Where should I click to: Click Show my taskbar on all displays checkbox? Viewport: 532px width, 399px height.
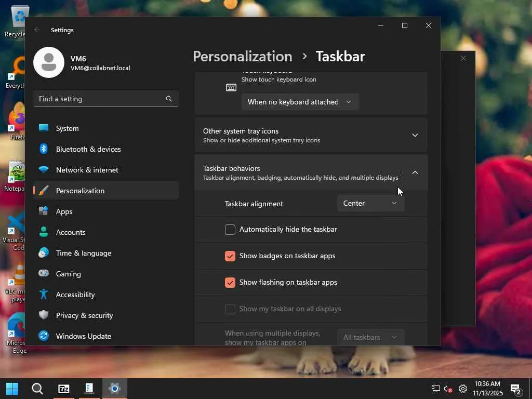(x=230, y=309)
